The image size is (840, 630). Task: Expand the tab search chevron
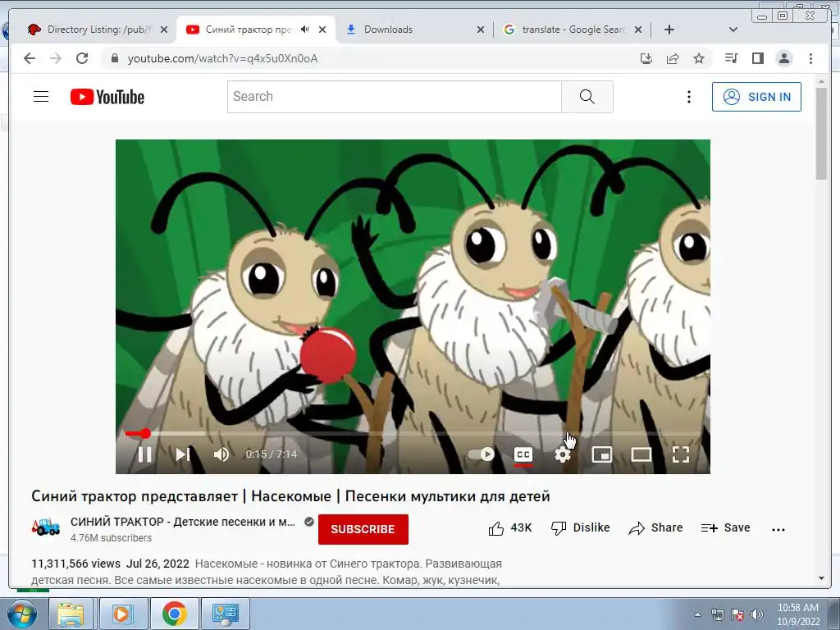[x=733, y=30]
